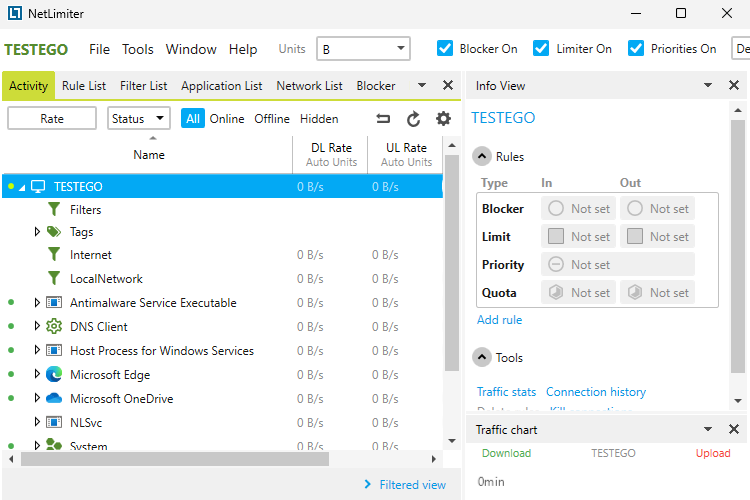Image resolution: width=750 pixels, height=500 pixels.
Task: Open the Traffic stats link
Action: (x=506, y=392)
